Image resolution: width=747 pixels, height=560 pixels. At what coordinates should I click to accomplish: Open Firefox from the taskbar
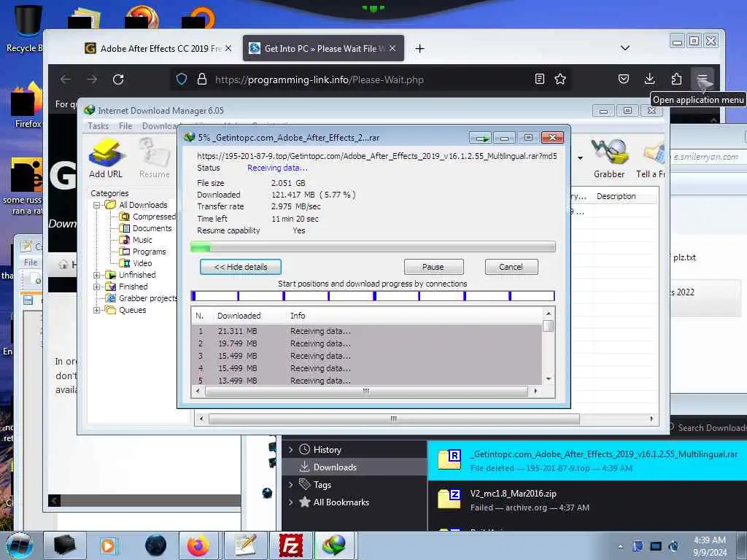[198, 545]
